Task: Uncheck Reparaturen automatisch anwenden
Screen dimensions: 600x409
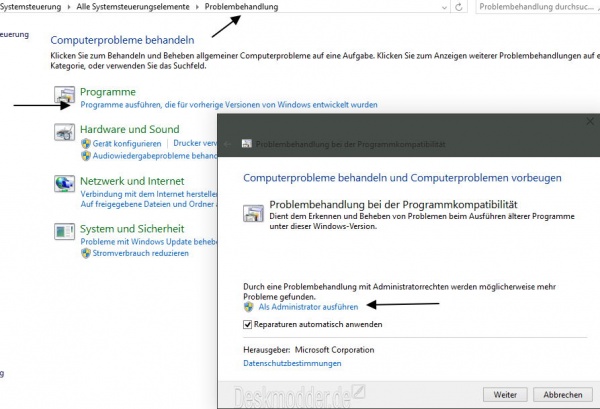Action: [248, 325]
